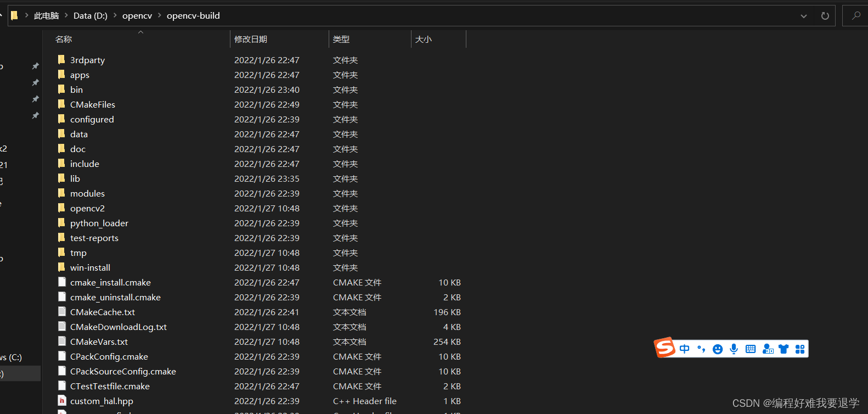Click the custom_hal.hpp header file icon

pyautogui.click(x=62, y=400)
